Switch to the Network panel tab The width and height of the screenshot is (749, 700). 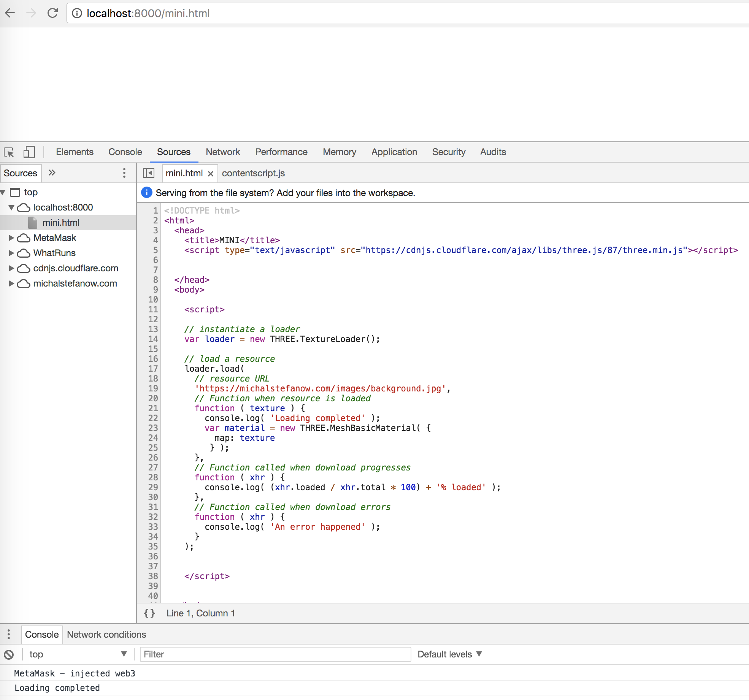pos(223,152)
